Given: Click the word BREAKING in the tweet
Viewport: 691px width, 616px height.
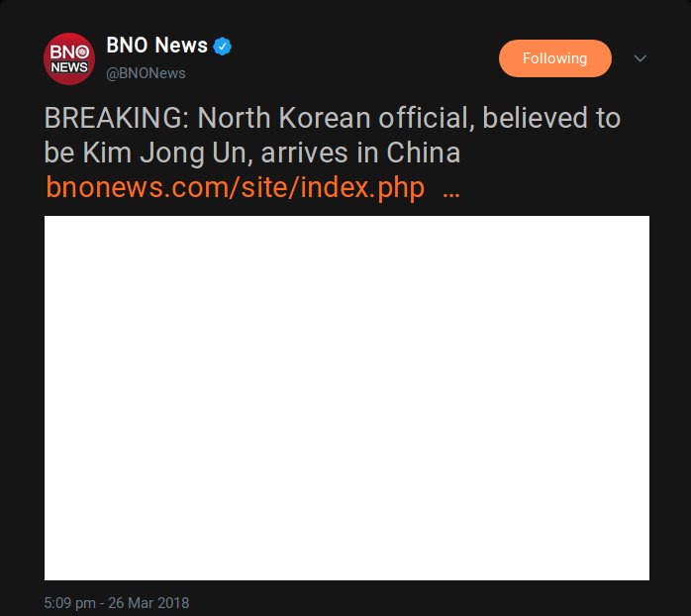Looking at the screenshot, I should [113, 119].
